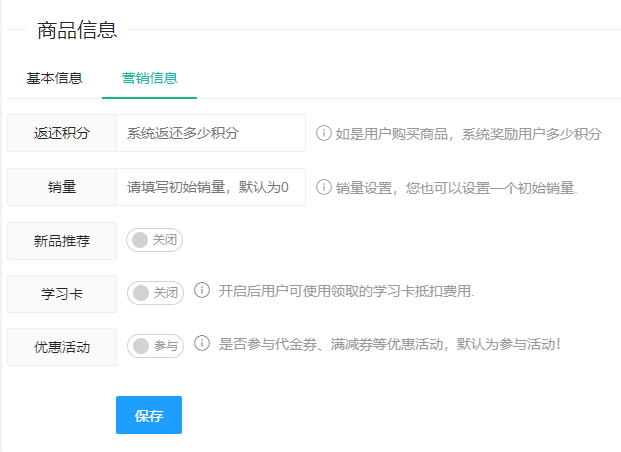Select the 营销信息 tab

(x=149, y=78)
